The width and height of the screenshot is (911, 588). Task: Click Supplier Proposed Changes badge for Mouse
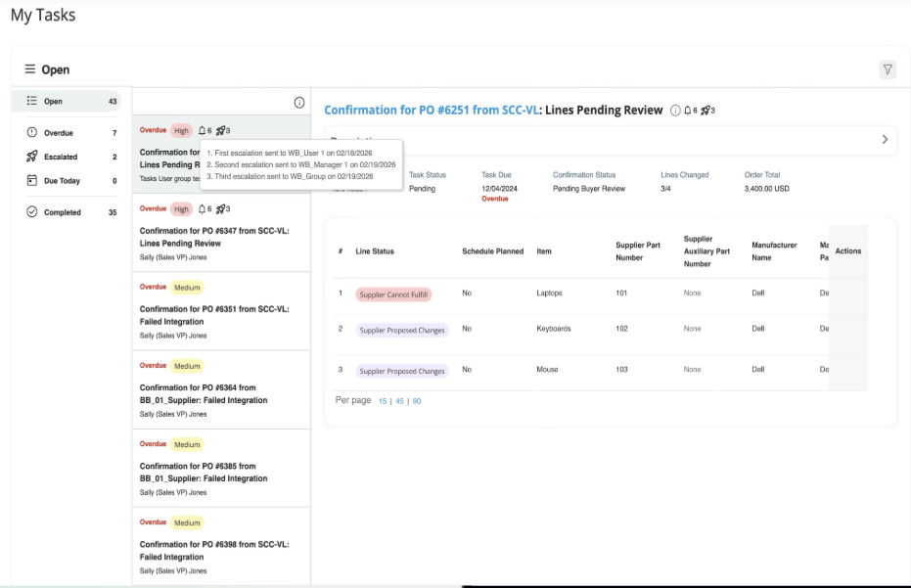[x=402, y=371]
